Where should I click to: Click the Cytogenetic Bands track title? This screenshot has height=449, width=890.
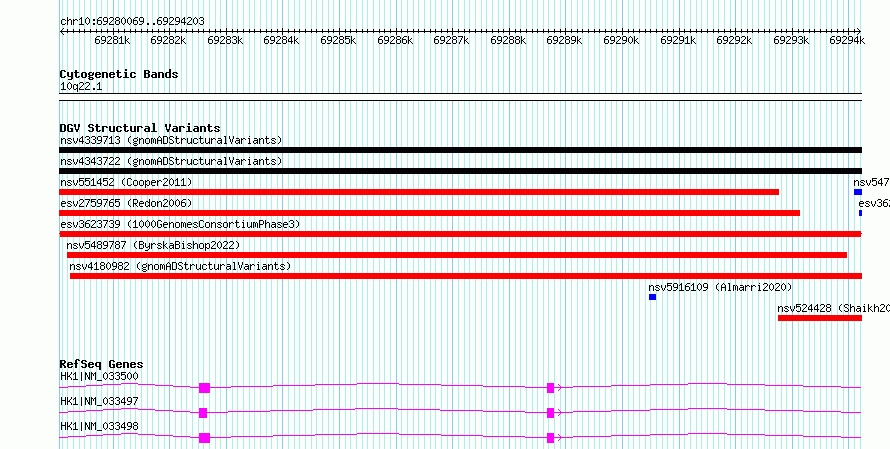pyautogui.click(x=119, y=74)
